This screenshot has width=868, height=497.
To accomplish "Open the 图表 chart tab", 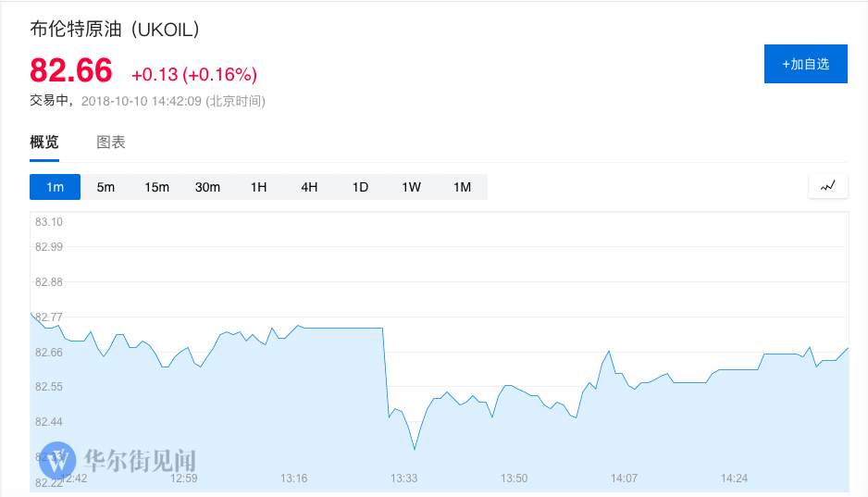I will 111,143.
